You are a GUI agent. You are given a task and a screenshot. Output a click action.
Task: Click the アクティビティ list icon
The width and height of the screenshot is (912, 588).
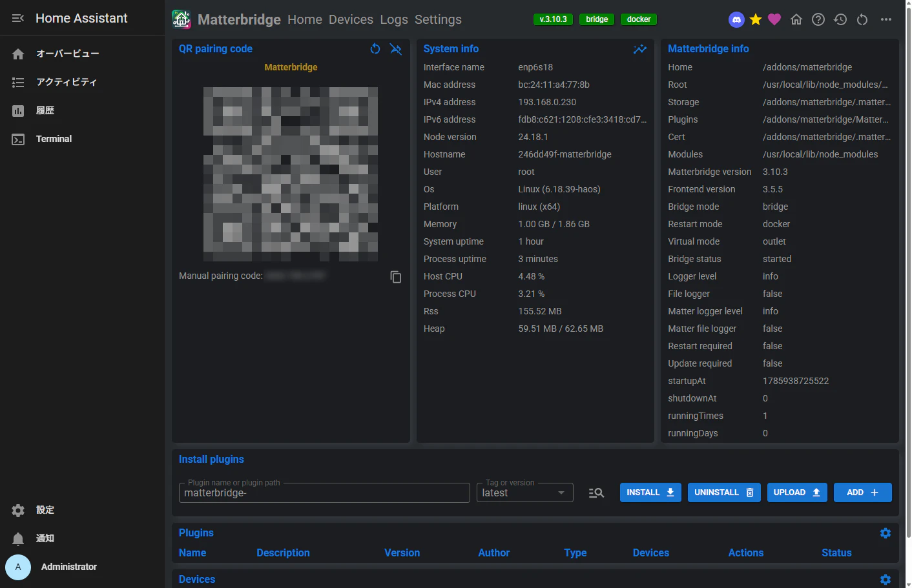18,82
